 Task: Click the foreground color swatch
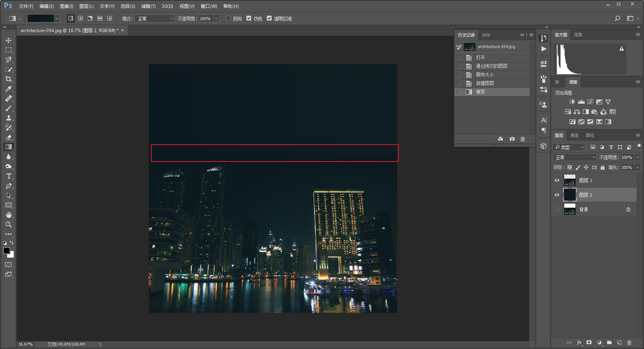(7, 251)
